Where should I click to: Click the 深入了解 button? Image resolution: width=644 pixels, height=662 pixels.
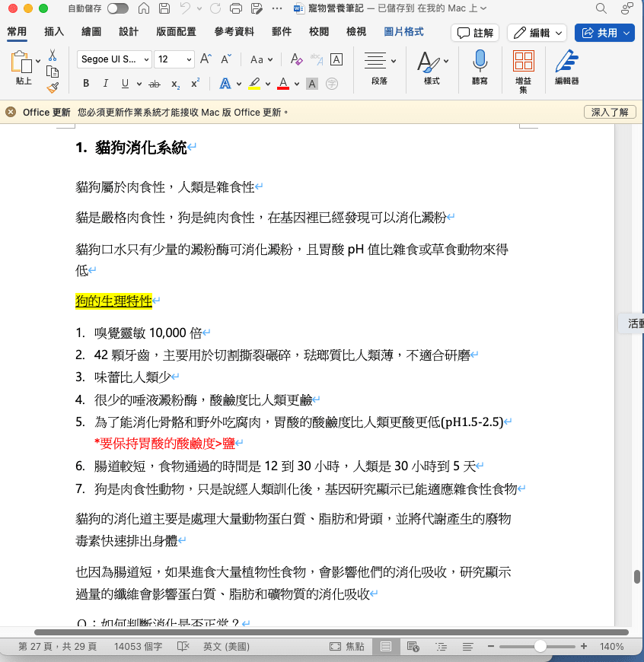(x=609, y=112)
